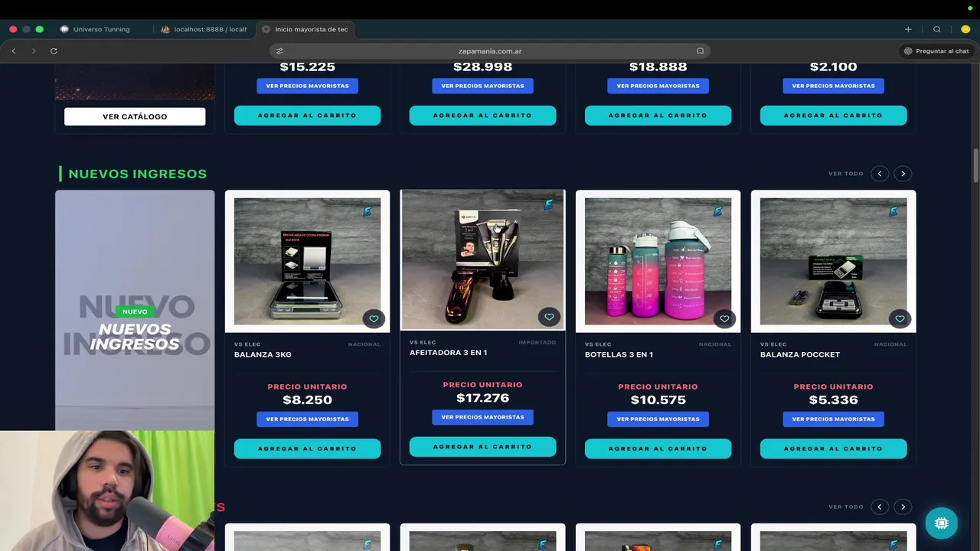This screenshot has width=980, height=551.
Task: Open Afeitadora 3 en 1 product image
Action: (482, 259)
